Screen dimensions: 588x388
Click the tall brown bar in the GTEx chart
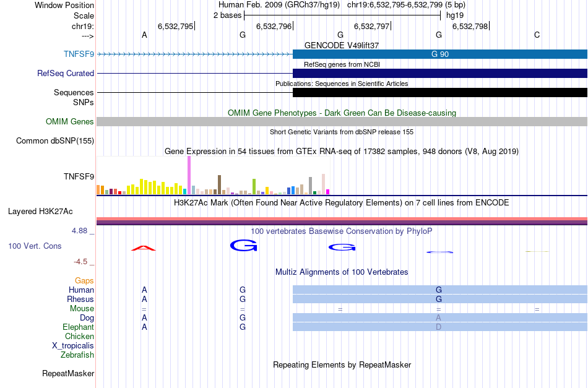(219, 184)
